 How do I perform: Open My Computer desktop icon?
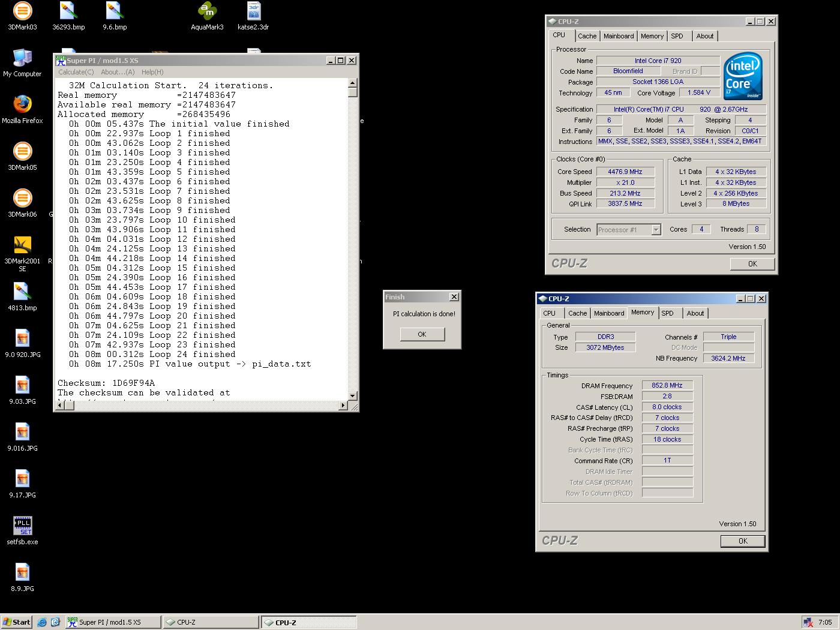point(22,62)
